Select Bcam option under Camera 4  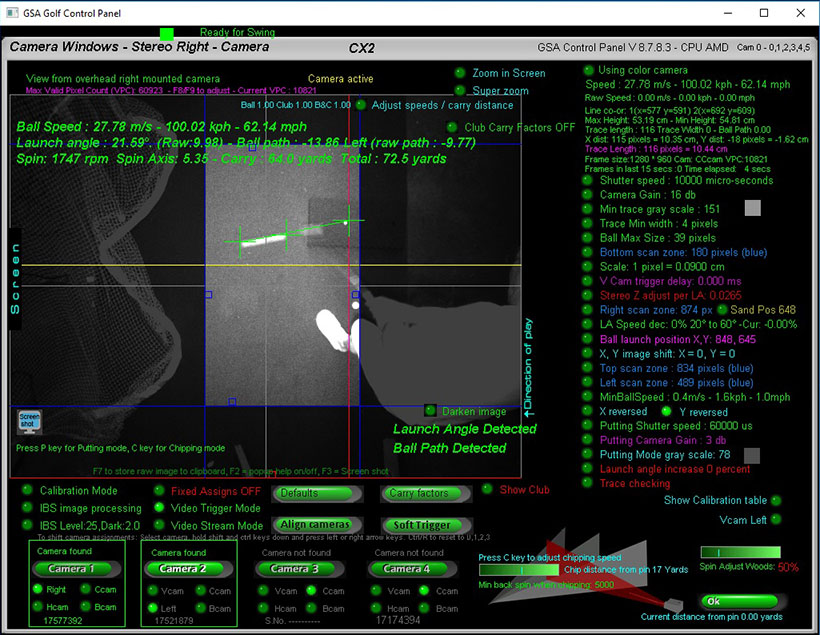point(424,608)
